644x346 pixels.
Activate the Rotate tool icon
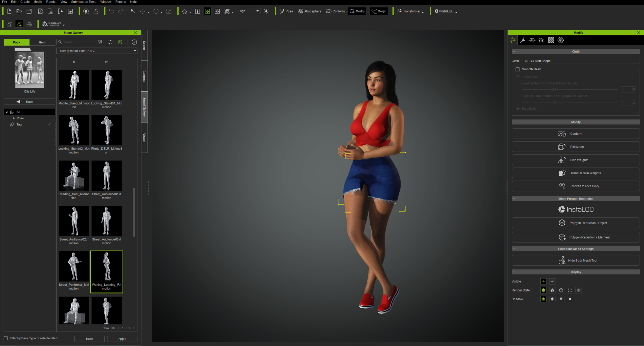156,11
